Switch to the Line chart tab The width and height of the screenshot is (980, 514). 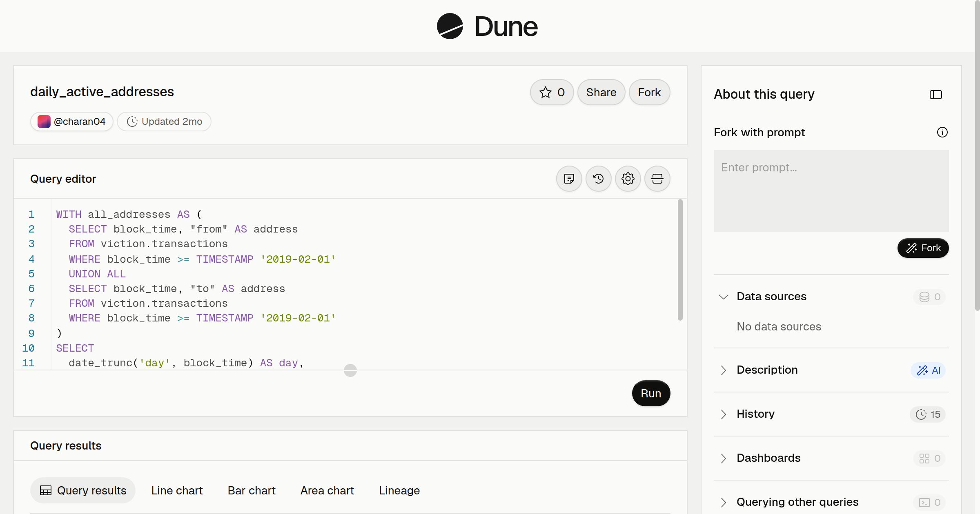tap(177, 490)
